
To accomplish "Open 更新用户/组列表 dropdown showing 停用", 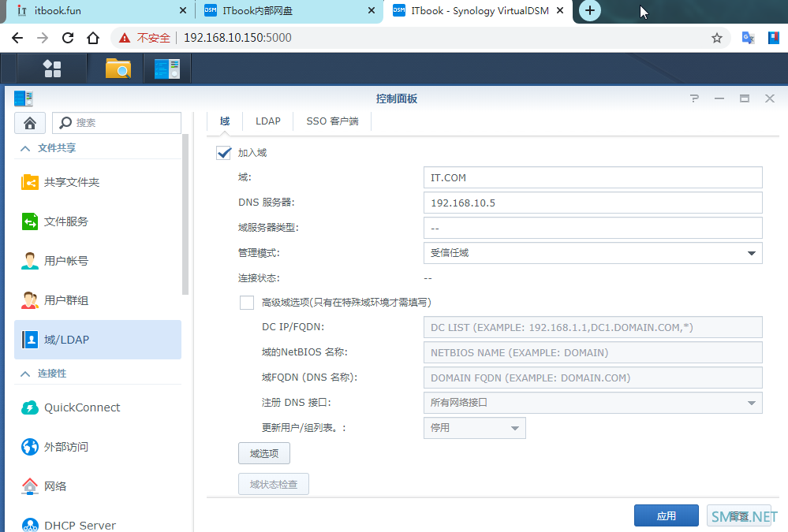I will [x=474, y=428].
